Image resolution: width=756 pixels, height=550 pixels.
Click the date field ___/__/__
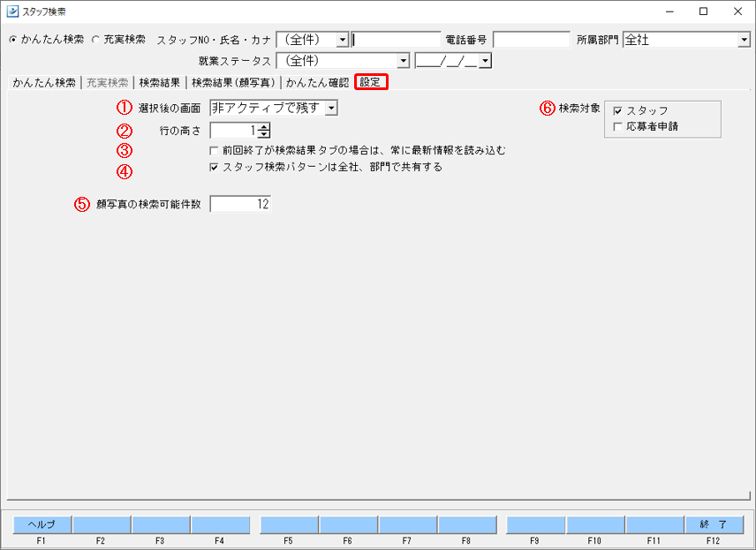(x=447, y=61)
